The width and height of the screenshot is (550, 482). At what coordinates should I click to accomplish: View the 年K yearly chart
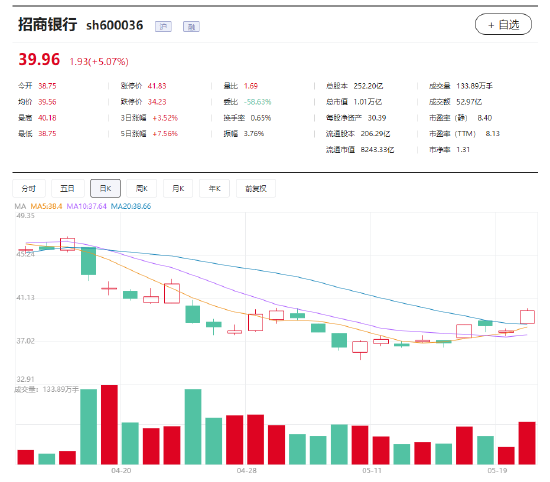coord(215,188)
